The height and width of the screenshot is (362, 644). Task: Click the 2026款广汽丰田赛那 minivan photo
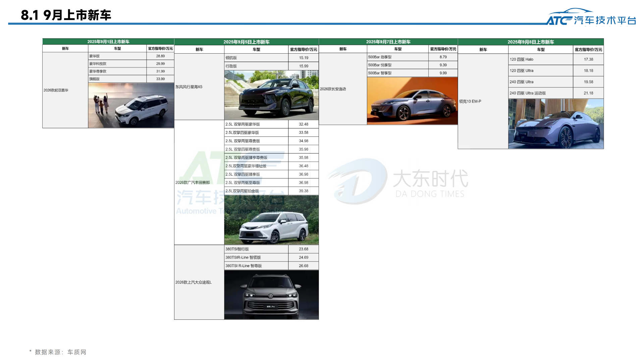271,220
